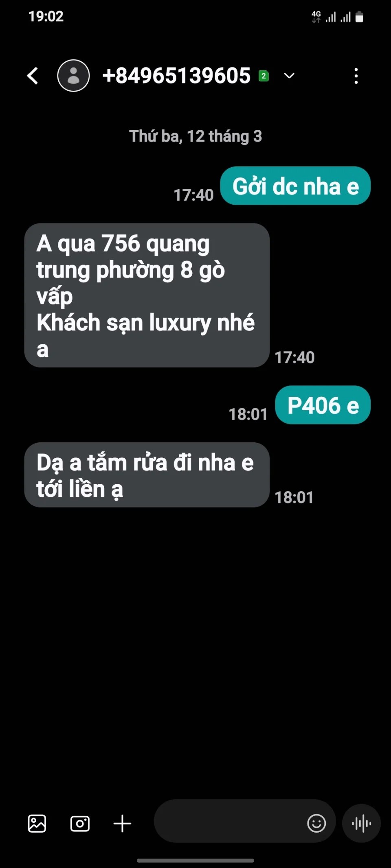
Task: Tap the 4G signal indicator in status bar
Action: tap(316, 17)
